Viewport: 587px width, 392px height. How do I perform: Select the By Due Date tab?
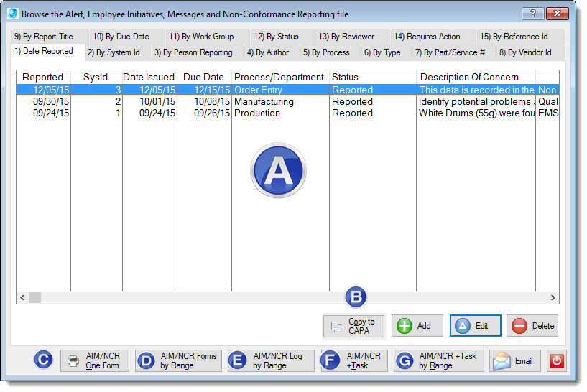pos(121,37)
